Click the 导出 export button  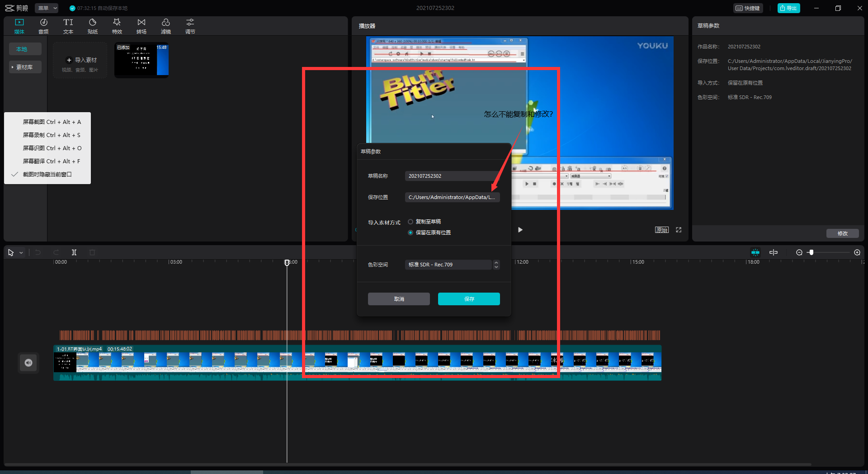788,8
